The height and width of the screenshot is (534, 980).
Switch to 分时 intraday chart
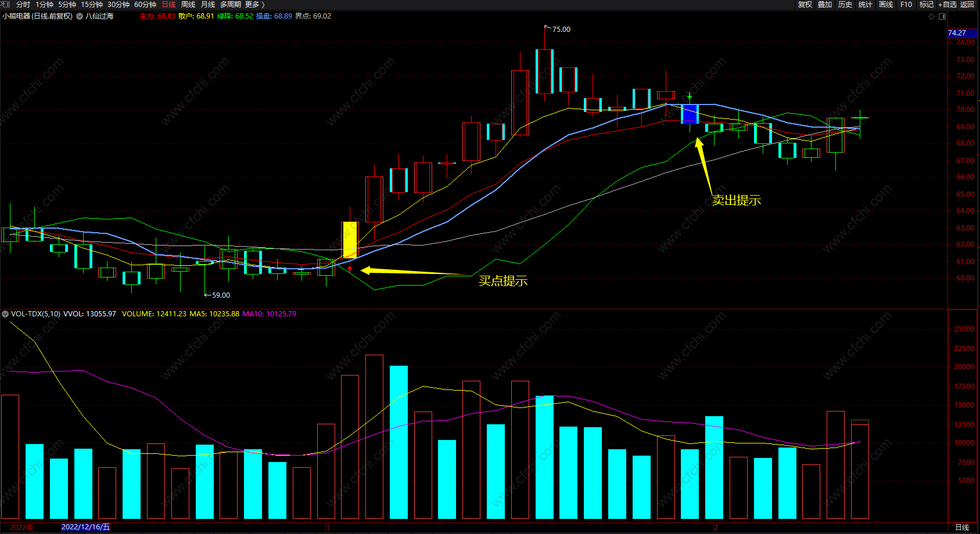[x=23, y=4]
